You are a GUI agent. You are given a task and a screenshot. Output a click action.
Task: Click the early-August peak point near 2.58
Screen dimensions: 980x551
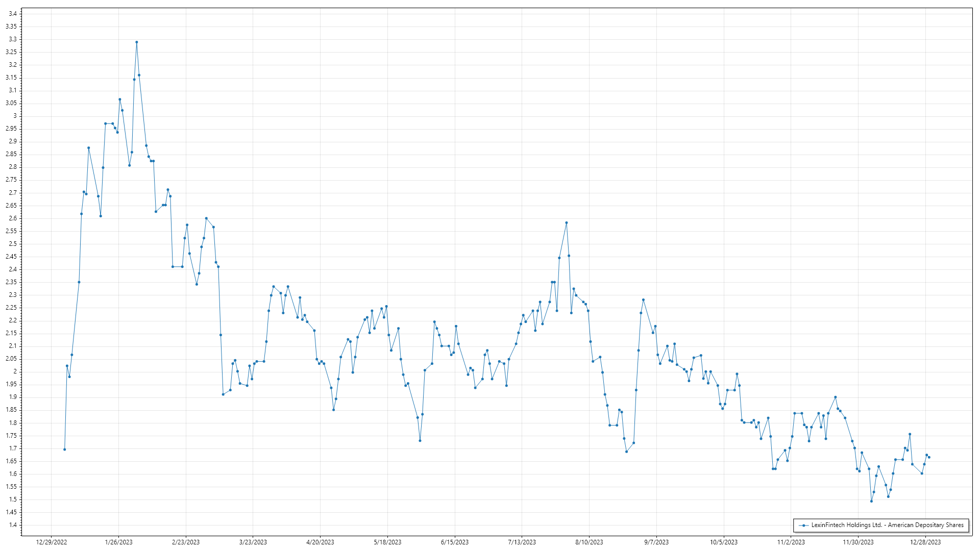(567, 223)
